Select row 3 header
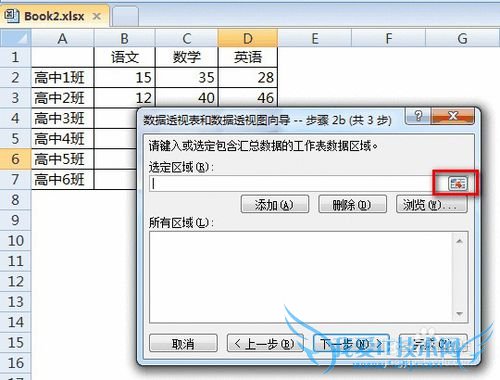The height and width of the screenshot is (380, 500). click(x=15, y=98)
